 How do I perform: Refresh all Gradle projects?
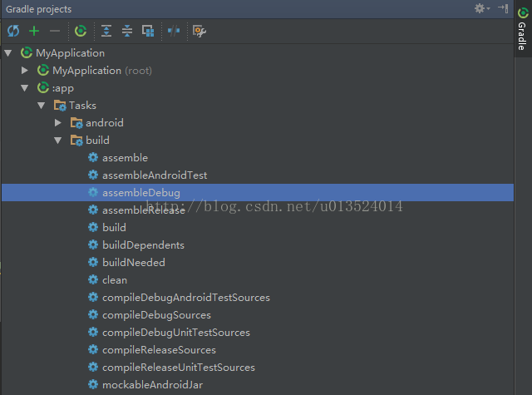[x=13, y=31]
